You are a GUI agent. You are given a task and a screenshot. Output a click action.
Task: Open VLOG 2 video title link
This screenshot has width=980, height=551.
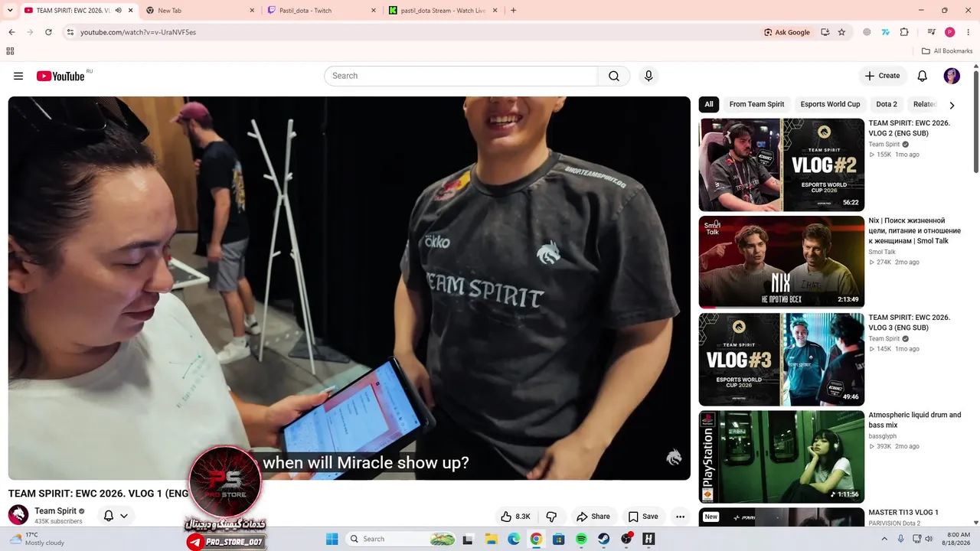(909, 128)
